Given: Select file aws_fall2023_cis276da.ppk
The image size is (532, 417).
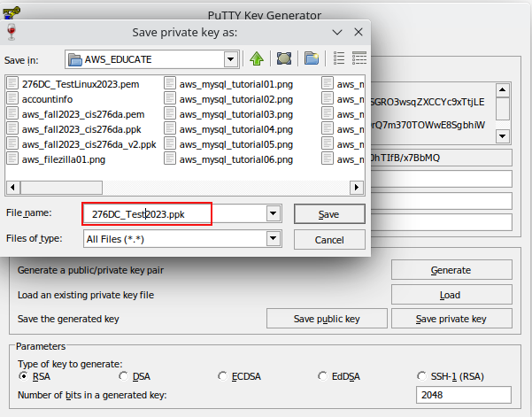Looking at the screenshot, I should point(81,129).
